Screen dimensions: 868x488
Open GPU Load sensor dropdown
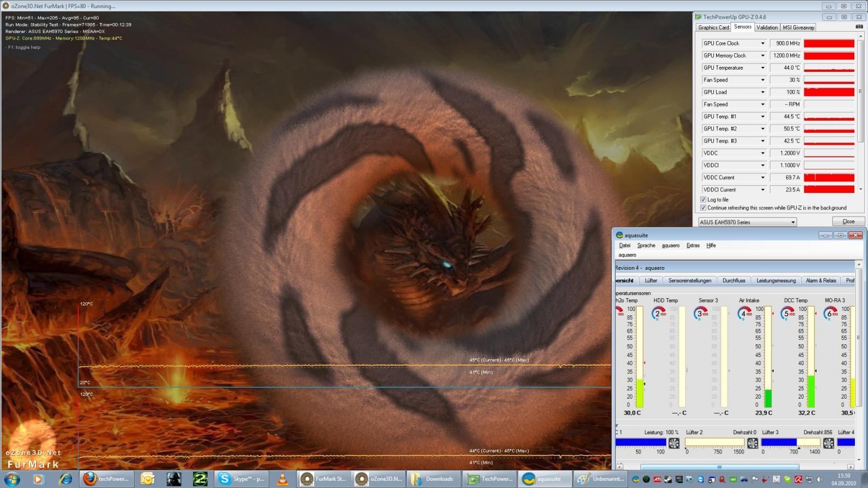pos(762,92)
